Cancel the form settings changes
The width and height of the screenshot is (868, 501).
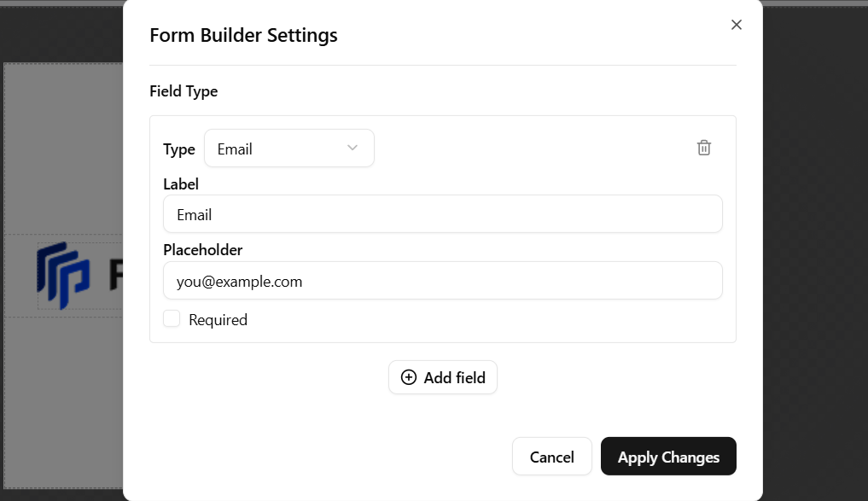[552, 457]
